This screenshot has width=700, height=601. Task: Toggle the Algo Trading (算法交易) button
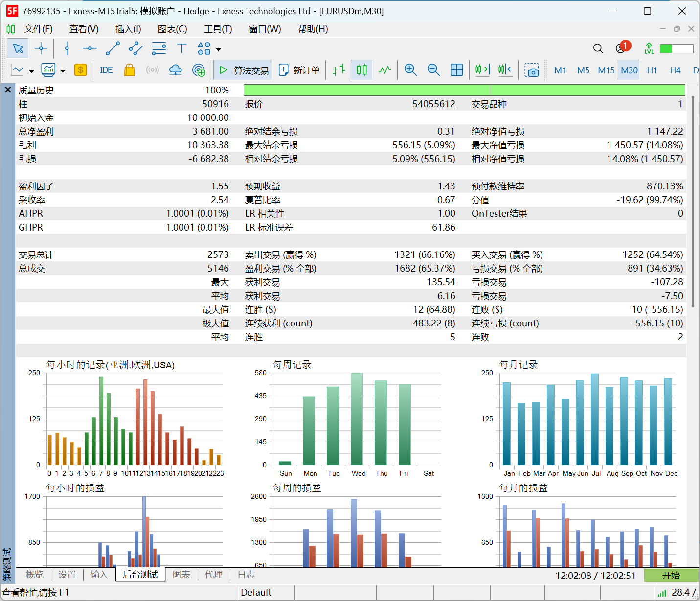[x=244, y=70]
